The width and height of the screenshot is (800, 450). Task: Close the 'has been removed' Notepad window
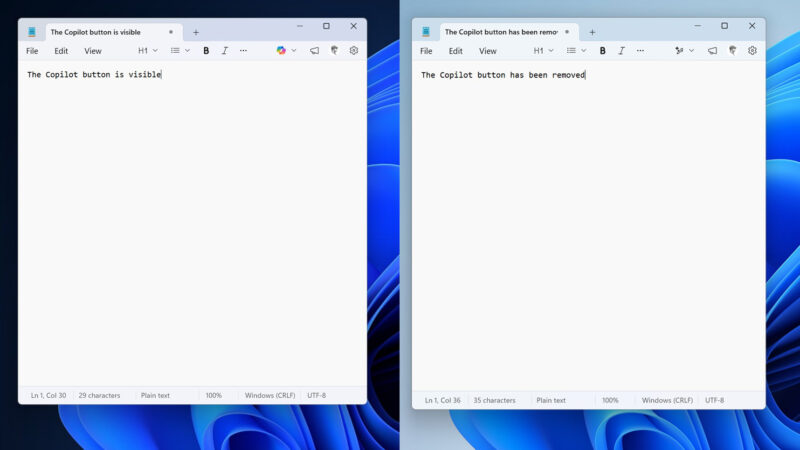752,26
